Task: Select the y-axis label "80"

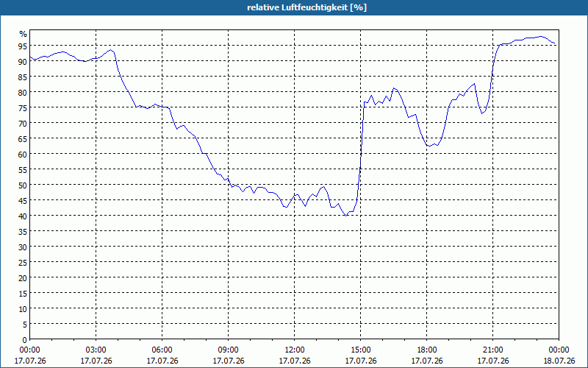Action: coord(23,92)
